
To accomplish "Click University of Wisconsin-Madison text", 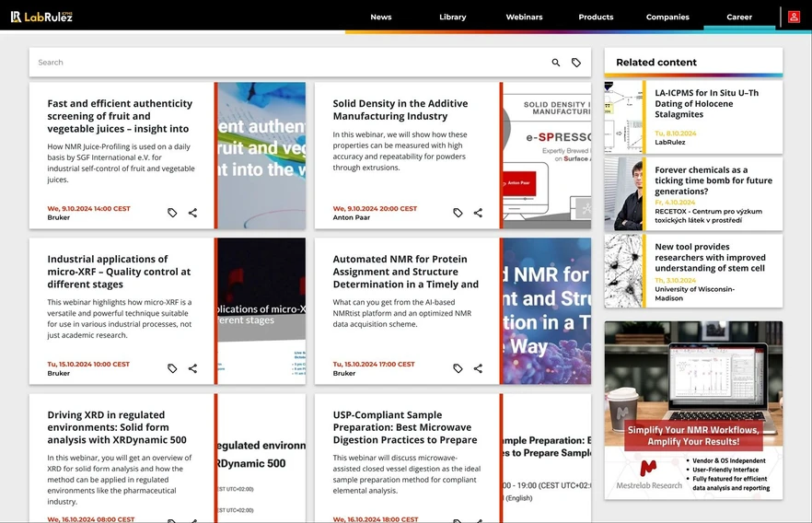I will coord(694,294).
